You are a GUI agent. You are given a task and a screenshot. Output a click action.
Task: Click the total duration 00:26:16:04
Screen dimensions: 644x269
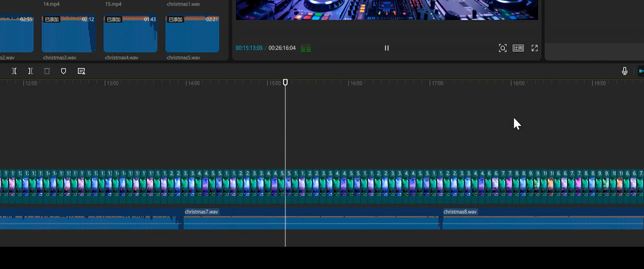(282, 48)
